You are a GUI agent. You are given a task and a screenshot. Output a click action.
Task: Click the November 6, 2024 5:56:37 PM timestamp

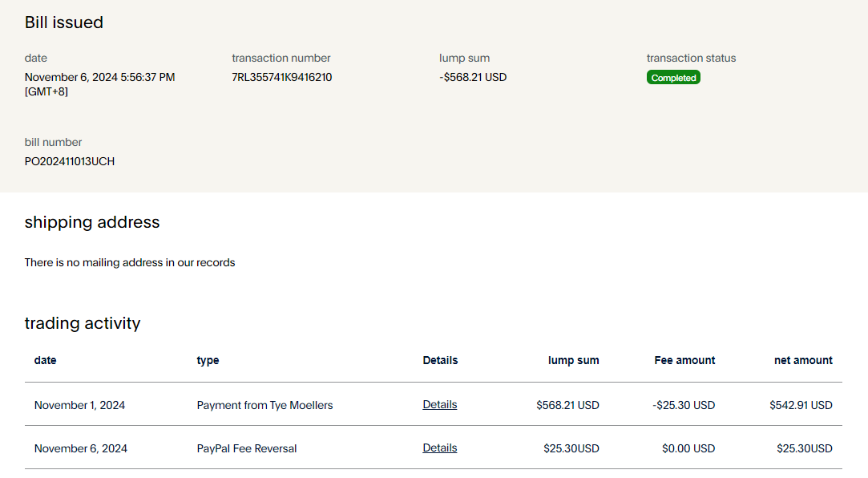pos(99,78)
